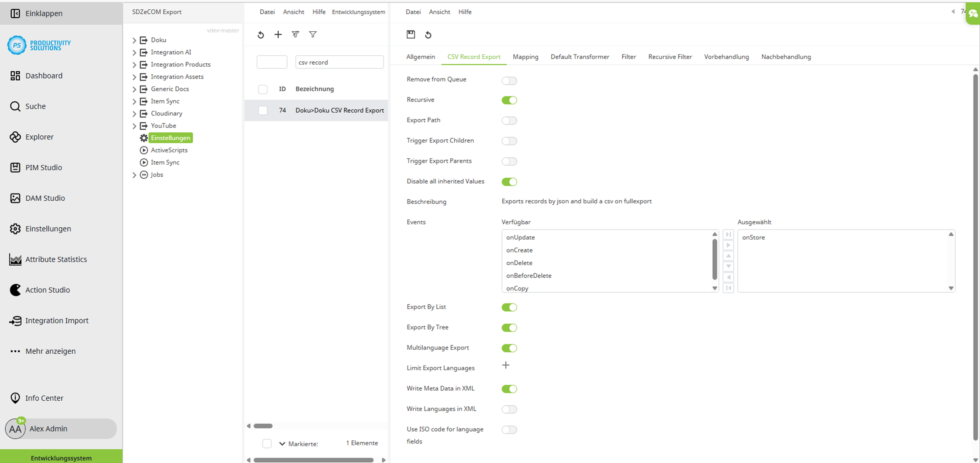
Task: Move selected event to Ausgewählt arrow
Action: [x=728, y=245]
